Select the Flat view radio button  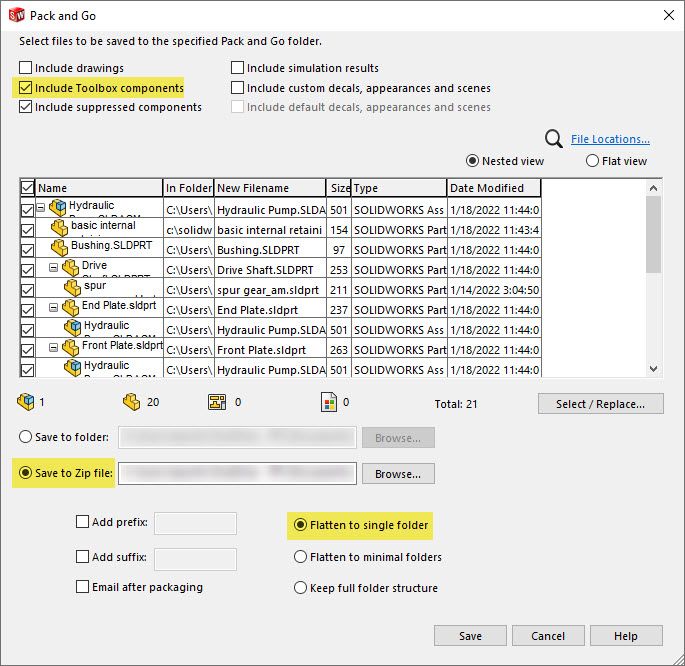pos(592,161)
